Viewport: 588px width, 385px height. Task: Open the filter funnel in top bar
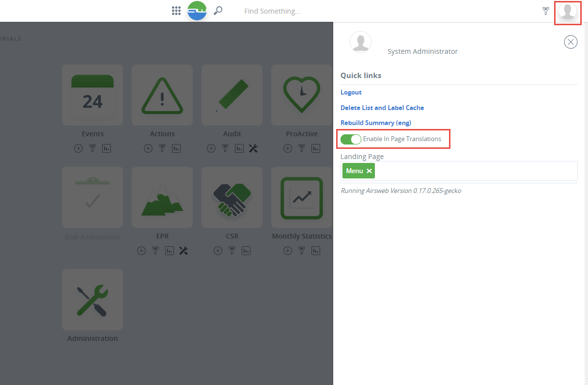click(x=546, y=11)
